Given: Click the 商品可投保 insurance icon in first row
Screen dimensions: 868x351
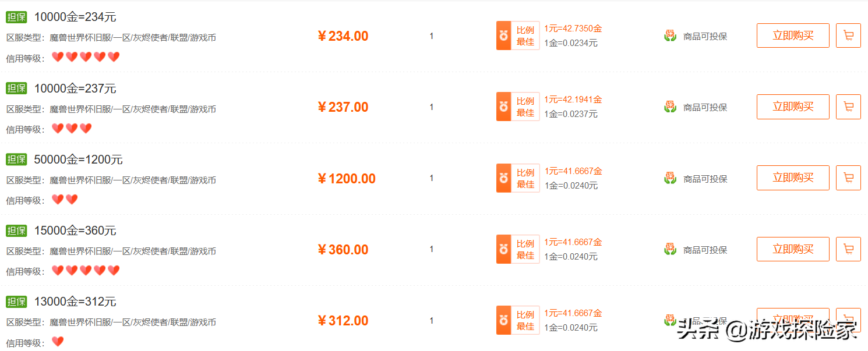Looking at the screenshot, I should coord(671,36).
